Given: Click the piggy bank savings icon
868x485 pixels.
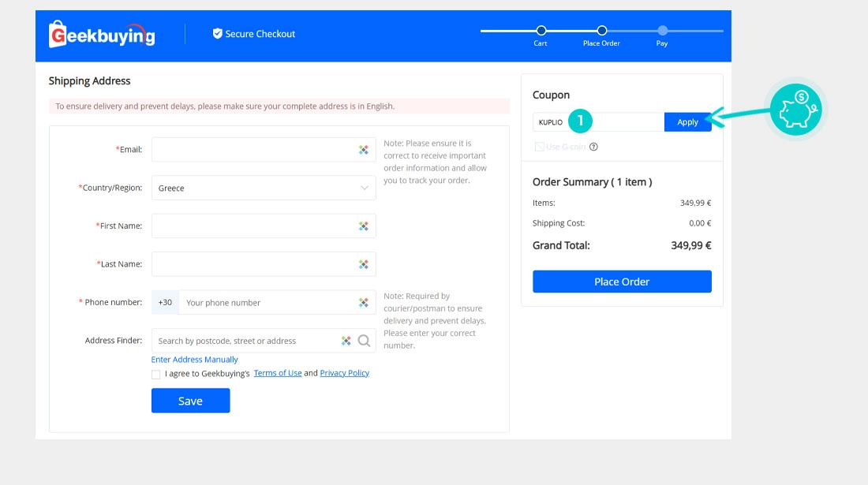Looking at the screenshot, I should [x=795, y=109].
